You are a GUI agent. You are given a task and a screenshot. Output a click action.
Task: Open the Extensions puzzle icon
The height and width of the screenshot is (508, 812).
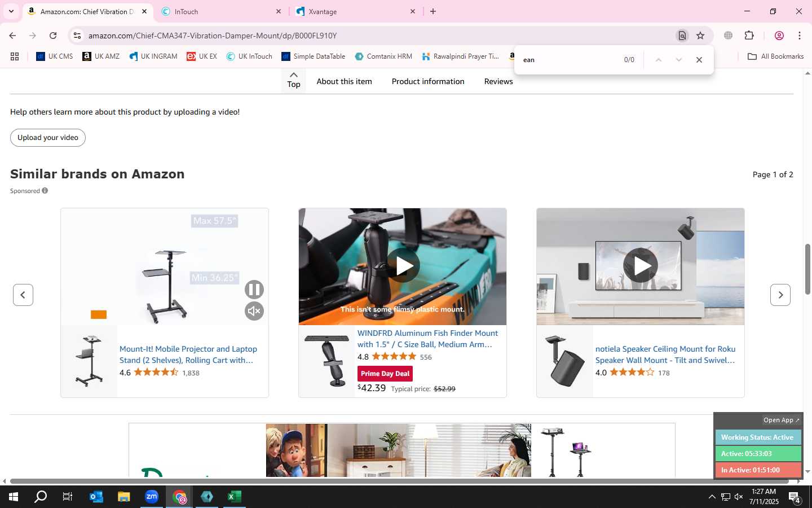[749, 36]
